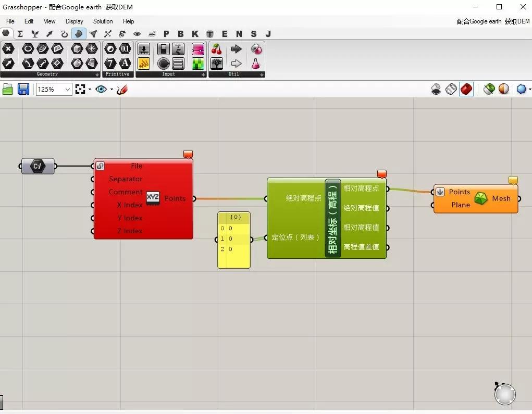Pick the Integer parameter 7 icon
This screenshot has width=532, height=414.
coord(110,63)
